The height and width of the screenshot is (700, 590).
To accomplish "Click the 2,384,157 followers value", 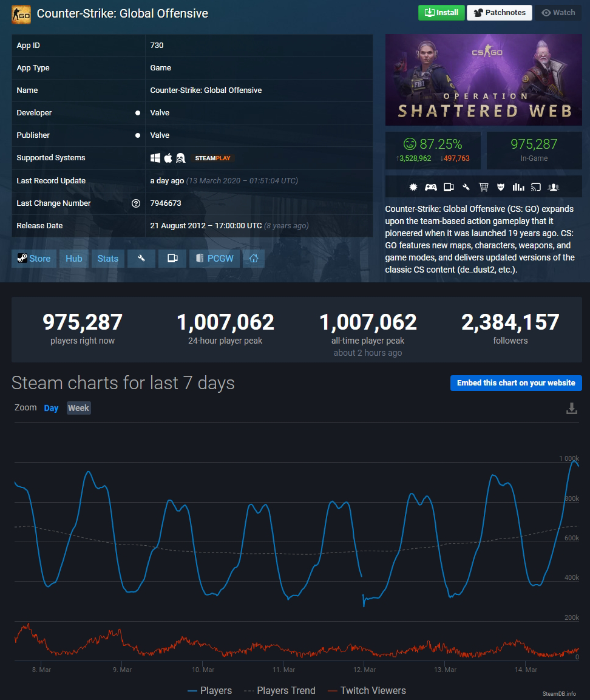I will 510,322.
